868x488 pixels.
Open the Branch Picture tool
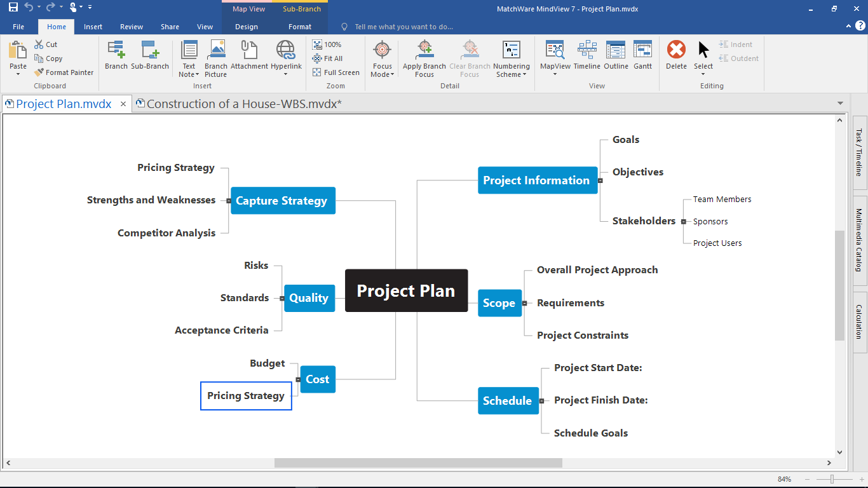click(x=216, y=58)
